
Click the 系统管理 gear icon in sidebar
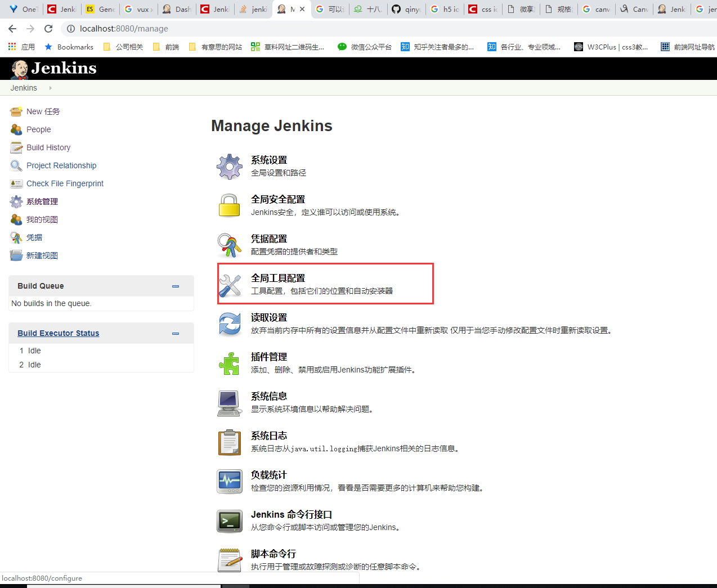(16, 201)
